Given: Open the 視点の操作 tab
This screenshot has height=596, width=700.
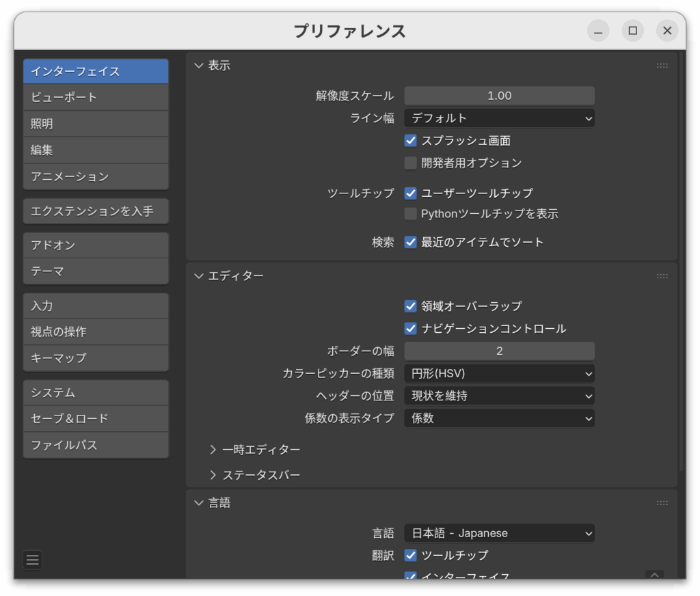Looking at the screenshot, I should (96, 331).
